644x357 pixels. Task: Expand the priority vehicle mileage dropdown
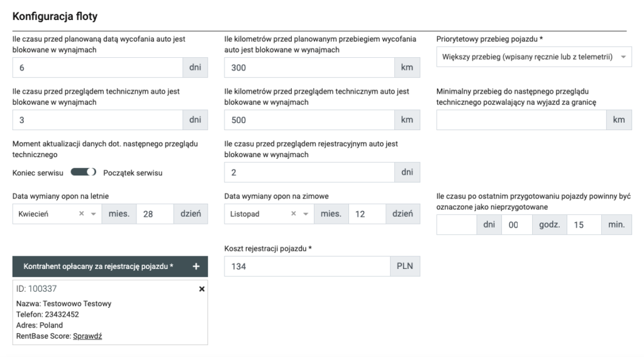point(534,57)
